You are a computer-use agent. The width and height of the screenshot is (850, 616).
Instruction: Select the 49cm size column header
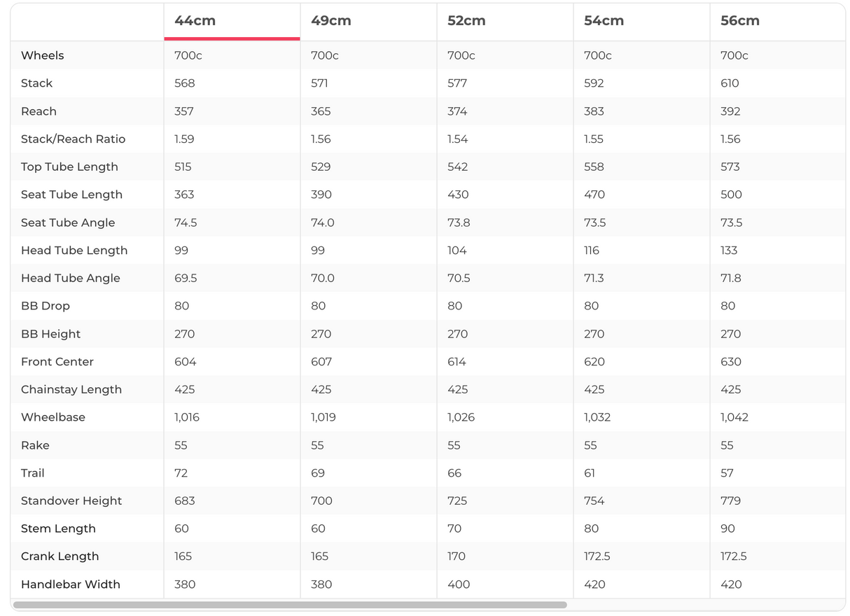pos(331,21)
